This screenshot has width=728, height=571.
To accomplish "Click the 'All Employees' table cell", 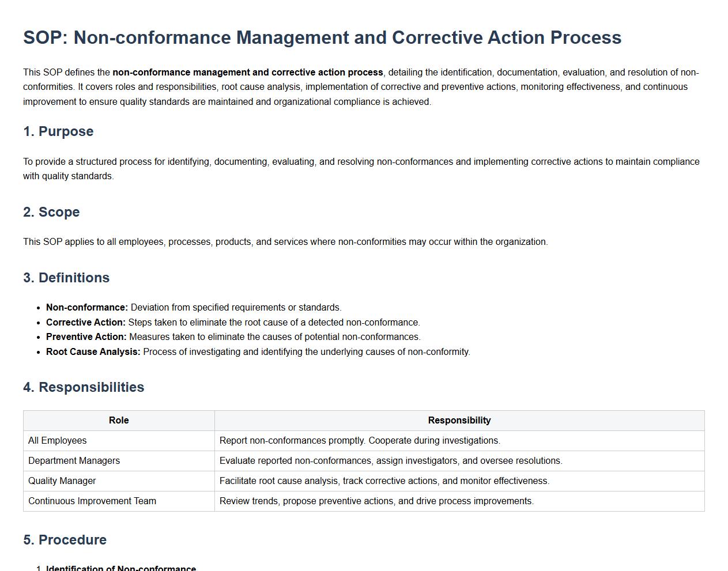I will 58,441.
